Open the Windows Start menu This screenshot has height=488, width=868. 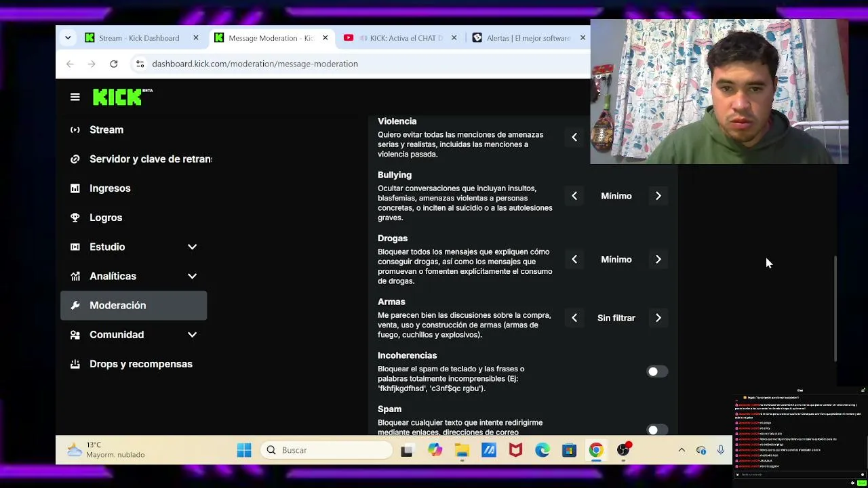click(244, 450)
